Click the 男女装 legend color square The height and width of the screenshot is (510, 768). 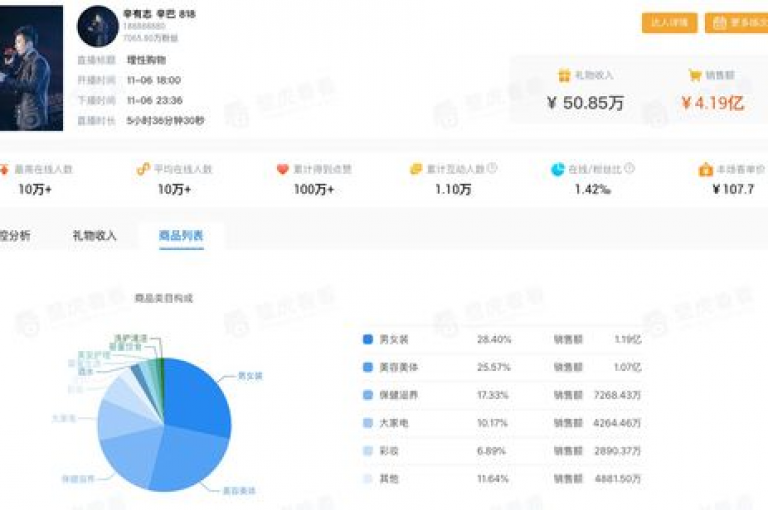click(x=368, y=339)
